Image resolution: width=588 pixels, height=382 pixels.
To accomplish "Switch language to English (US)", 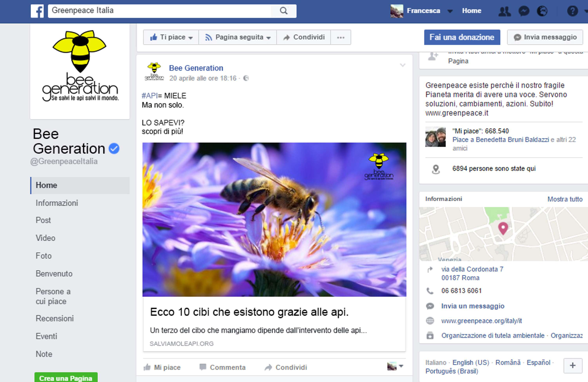I will click(471, 363).
